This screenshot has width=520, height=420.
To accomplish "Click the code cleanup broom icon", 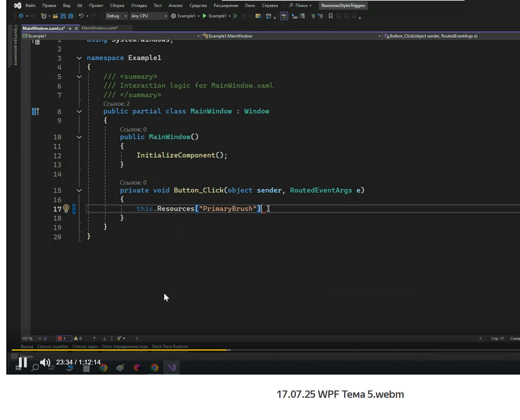I will (119, 338).
